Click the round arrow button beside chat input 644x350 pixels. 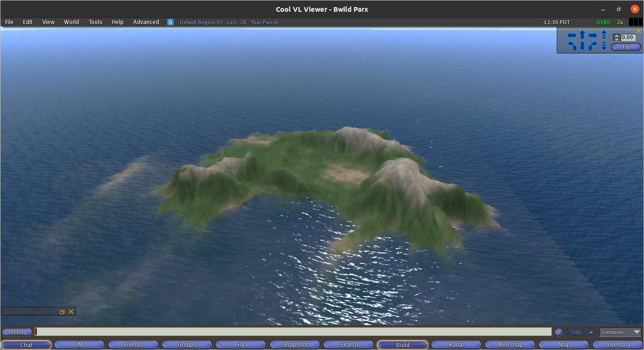(559, 332)
